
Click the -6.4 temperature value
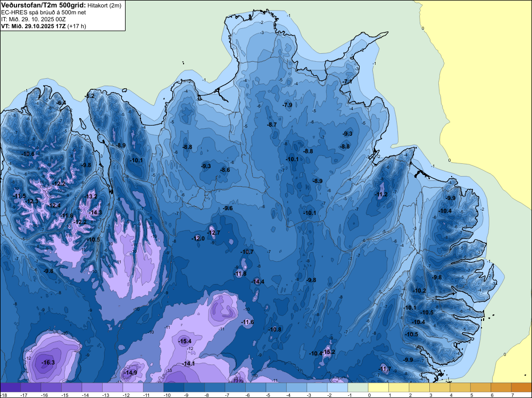tap(61, 103)
